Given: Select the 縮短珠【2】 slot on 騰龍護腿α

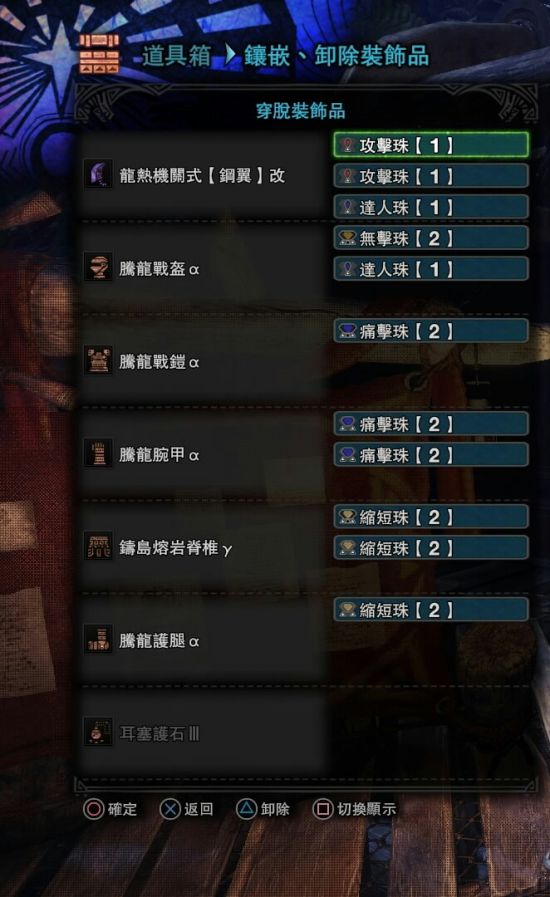Looking at the screenshot, I should coord(430,610).
